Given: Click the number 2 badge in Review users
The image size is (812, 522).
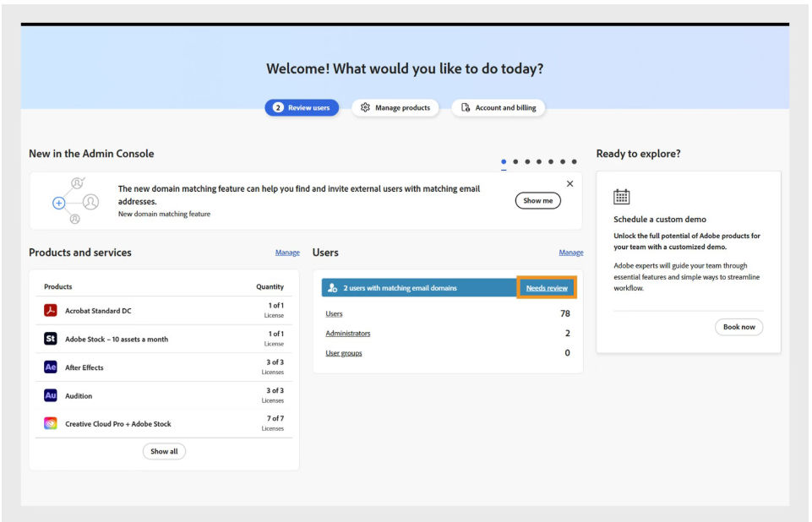Looking at the screenshot, I should 278,108.
